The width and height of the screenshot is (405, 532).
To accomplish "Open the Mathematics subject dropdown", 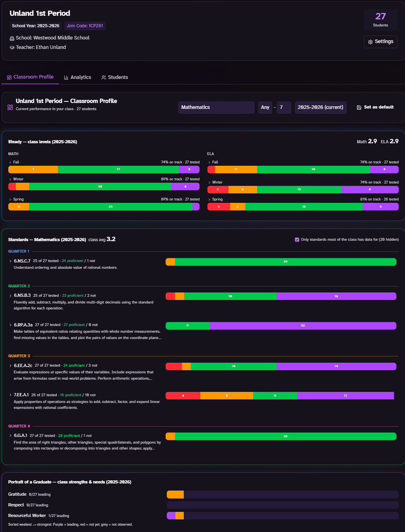I will pos(216,107).
